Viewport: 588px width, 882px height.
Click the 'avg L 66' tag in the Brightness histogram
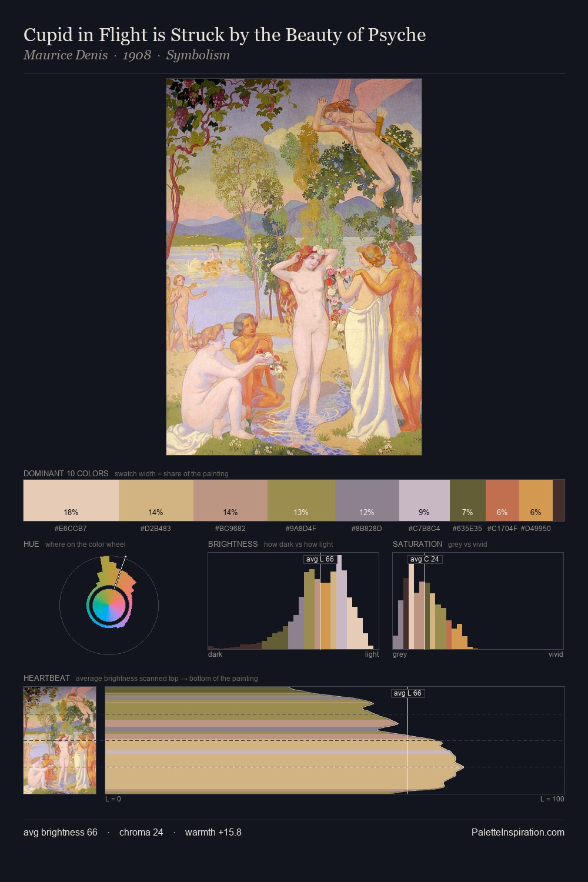point(320,559)
